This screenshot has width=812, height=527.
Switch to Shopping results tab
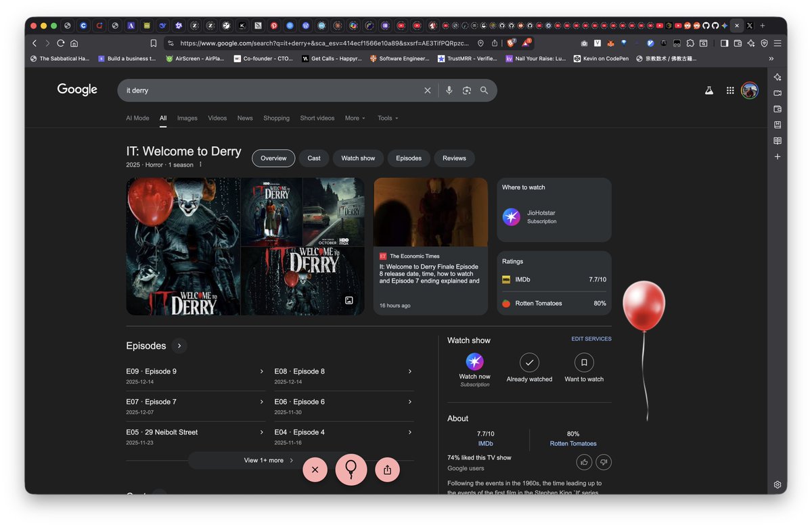(x=276, y=118)
